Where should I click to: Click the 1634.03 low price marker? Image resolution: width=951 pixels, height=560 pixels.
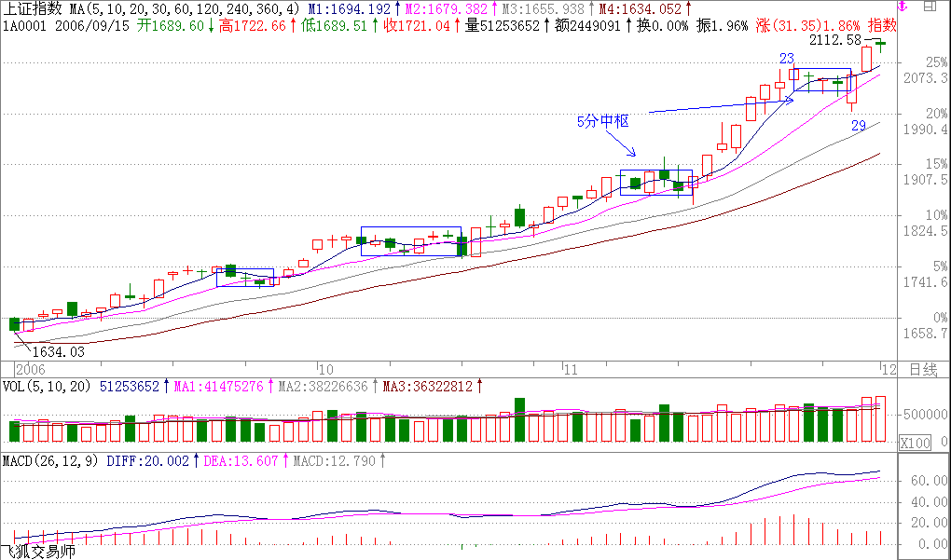point(58,351)
